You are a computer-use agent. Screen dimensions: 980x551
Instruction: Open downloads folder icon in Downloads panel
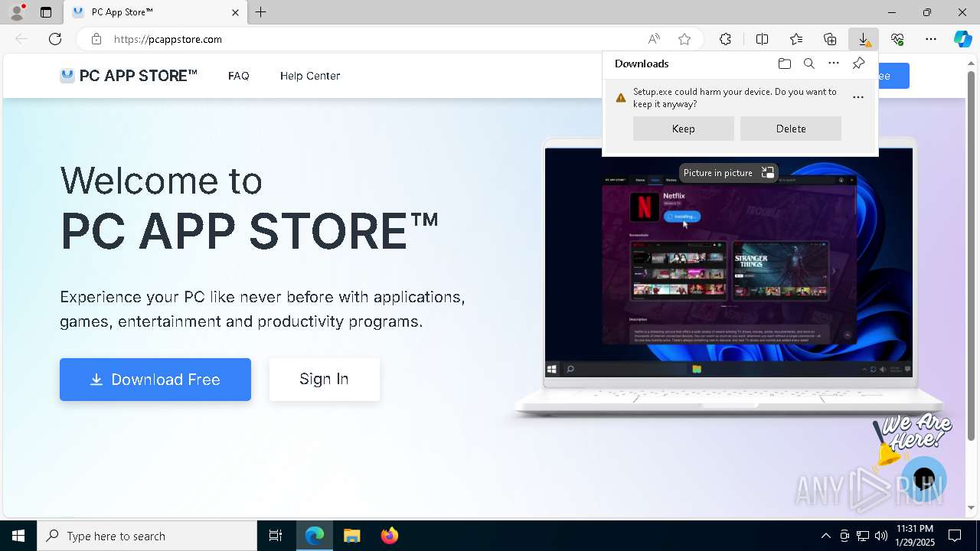tap(784, 64)
